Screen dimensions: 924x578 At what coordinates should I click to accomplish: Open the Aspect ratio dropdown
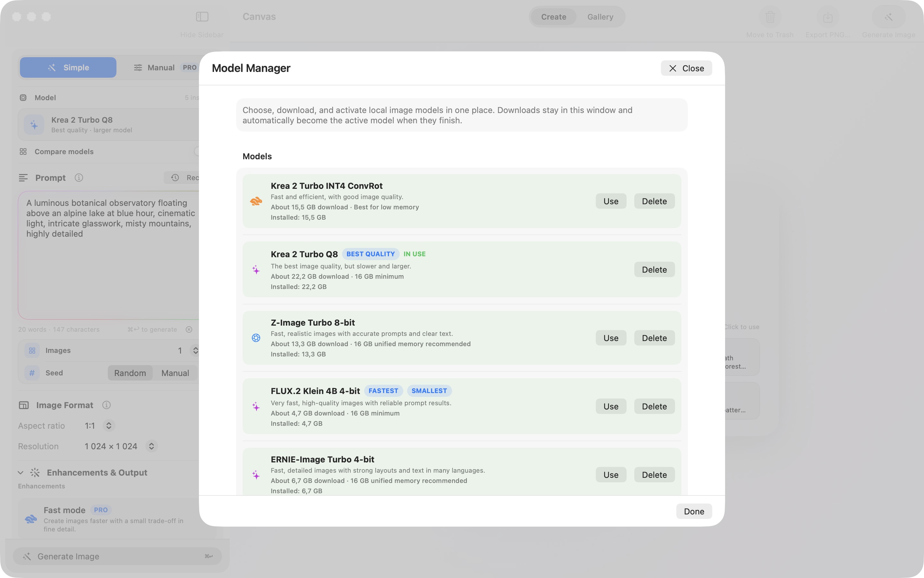(x=109, y=426)
